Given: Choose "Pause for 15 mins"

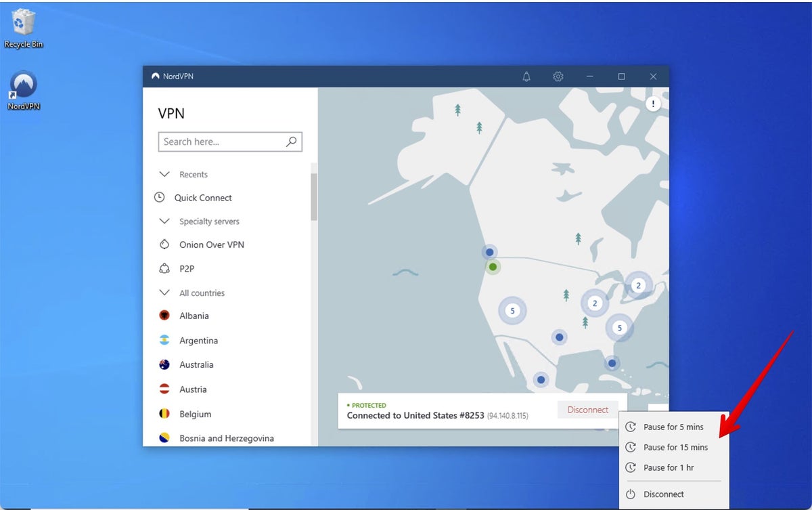Looking at the screenshot, I should coord(675,447).
